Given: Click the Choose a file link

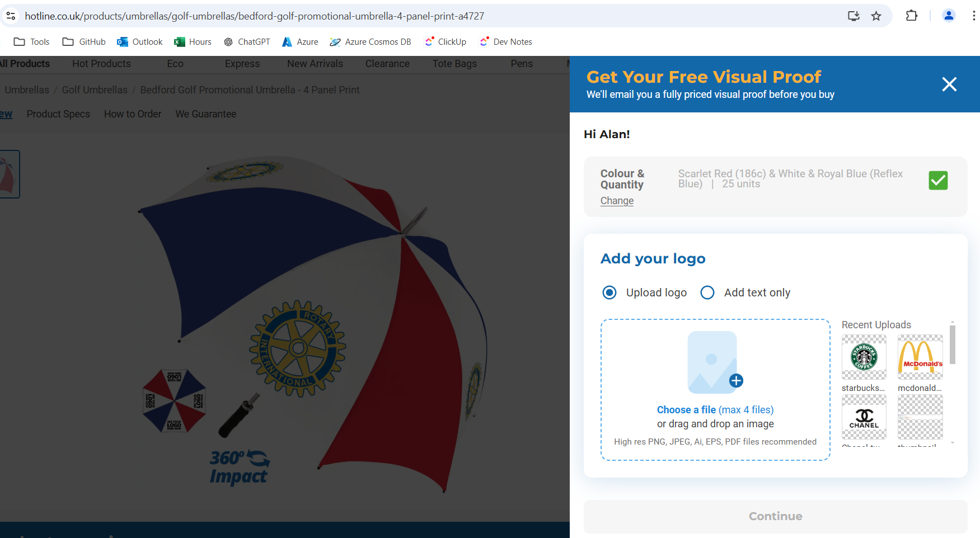Looking at the screenshot, I should tap(686, 410).
